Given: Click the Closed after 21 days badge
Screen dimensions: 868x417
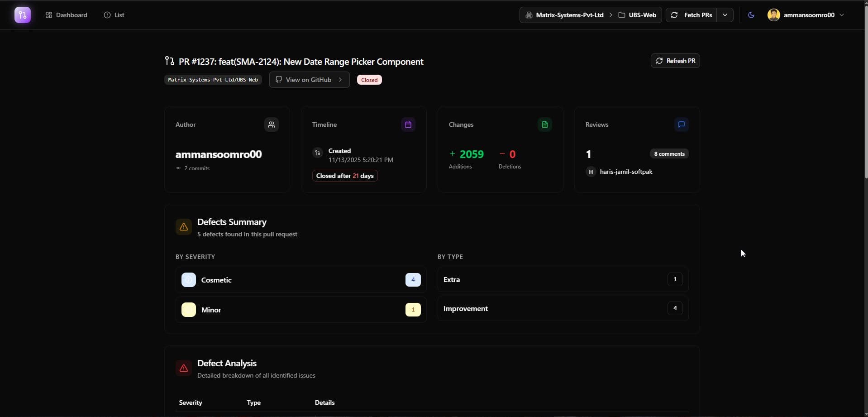Looking at the screenshot, I should 345,176.
